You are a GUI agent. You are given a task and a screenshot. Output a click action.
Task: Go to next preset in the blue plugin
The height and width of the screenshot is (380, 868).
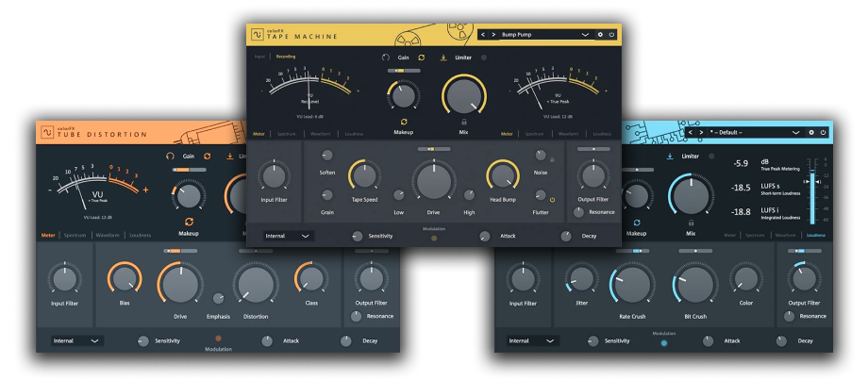coord(701,133)
